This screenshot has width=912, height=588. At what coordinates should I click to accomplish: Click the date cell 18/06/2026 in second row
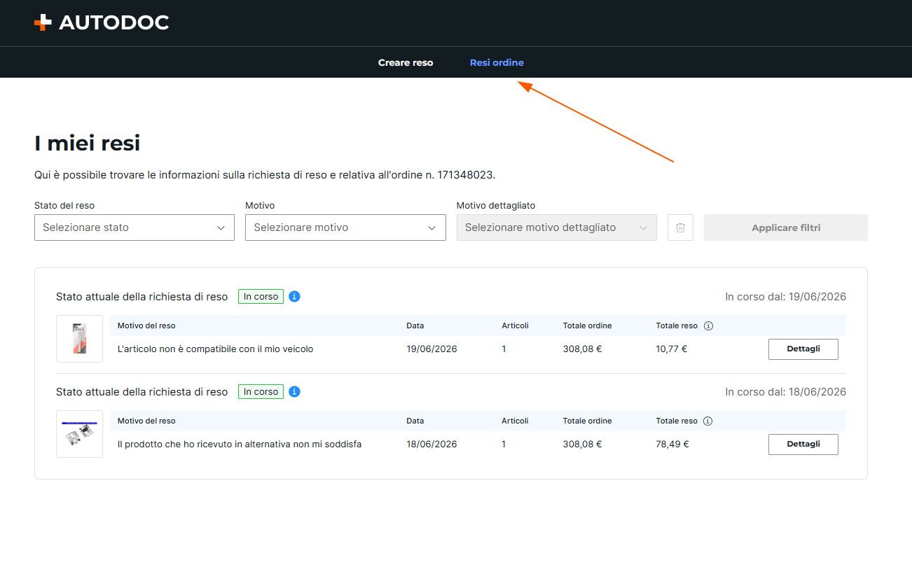click(431, 444)
